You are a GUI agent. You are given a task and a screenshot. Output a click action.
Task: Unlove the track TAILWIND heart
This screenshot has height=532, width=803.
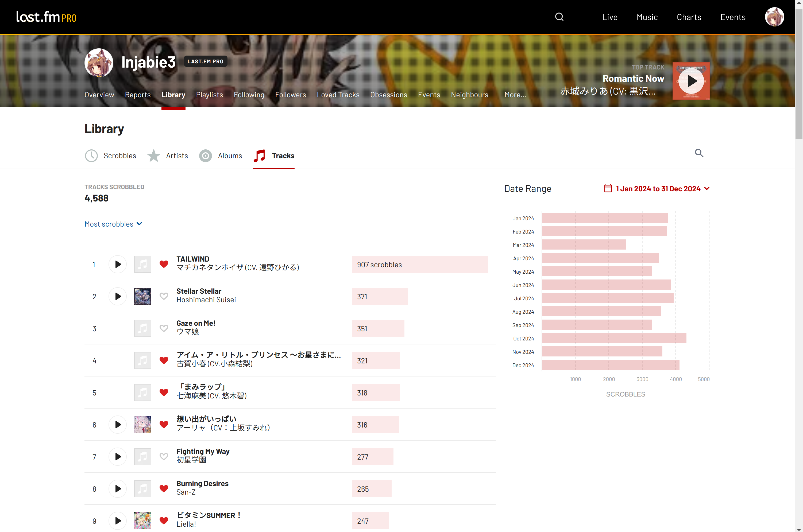click(x=164, y=264)
